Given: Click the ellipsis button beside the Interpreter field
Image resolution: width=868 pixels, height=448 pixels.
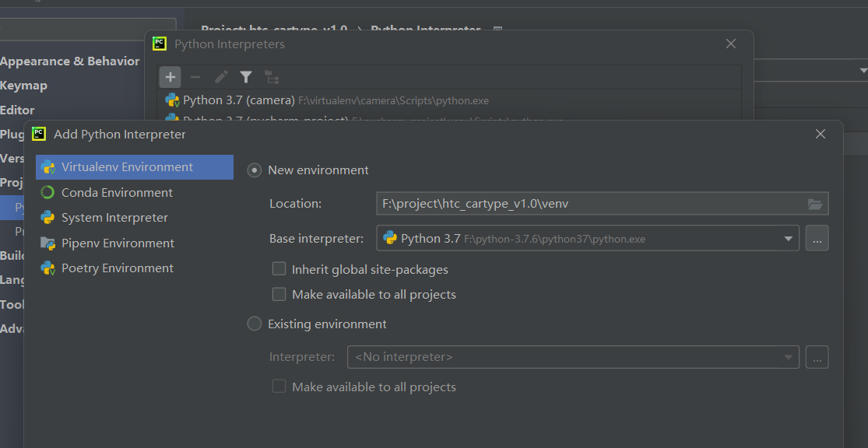Looking at the screenshot, I should click(817, 356).
